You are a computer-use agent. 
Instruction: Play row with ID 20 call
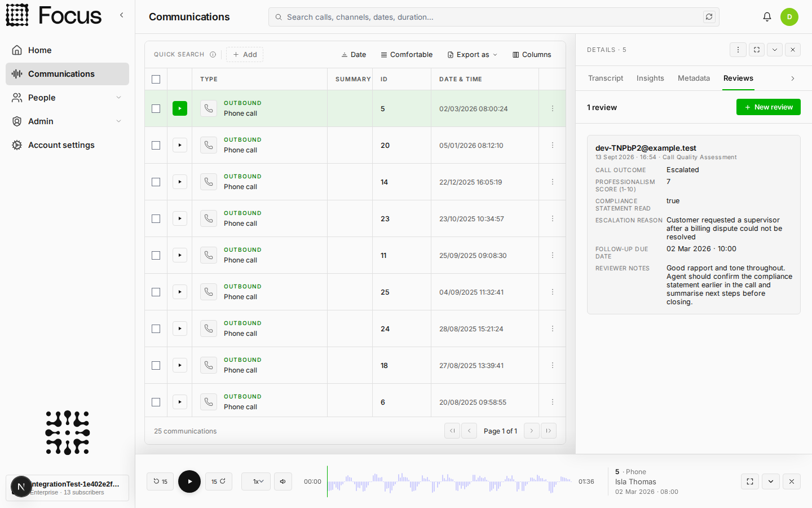(180, 145)
